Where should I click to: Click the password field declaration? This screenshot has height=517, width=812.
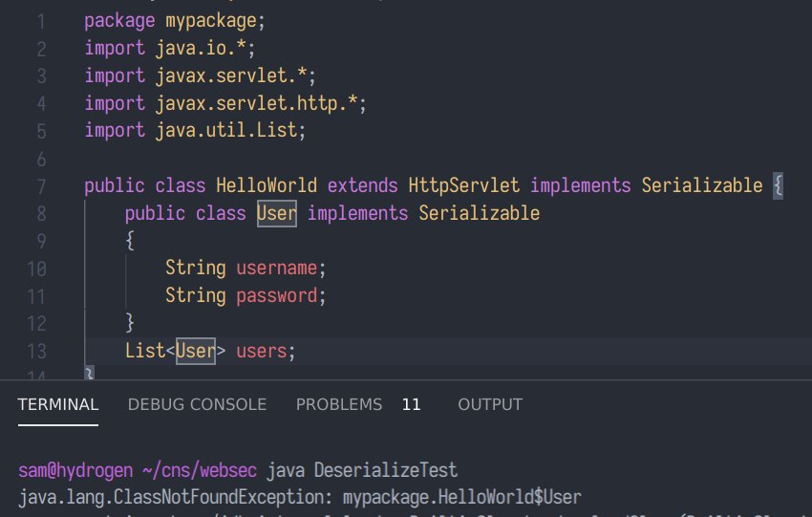pos(277,295)
